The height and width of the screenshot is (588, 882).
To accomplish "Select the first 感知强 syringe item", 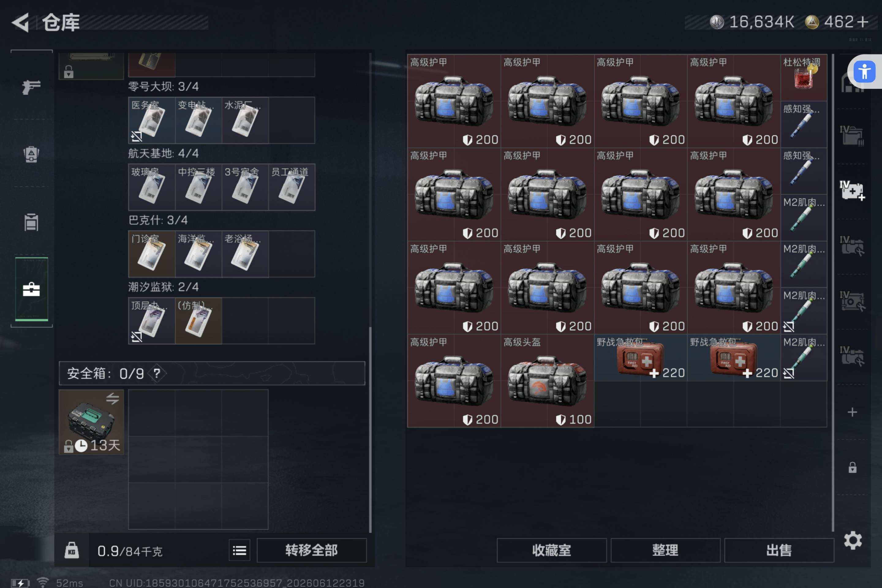I will tap(804, 124).
